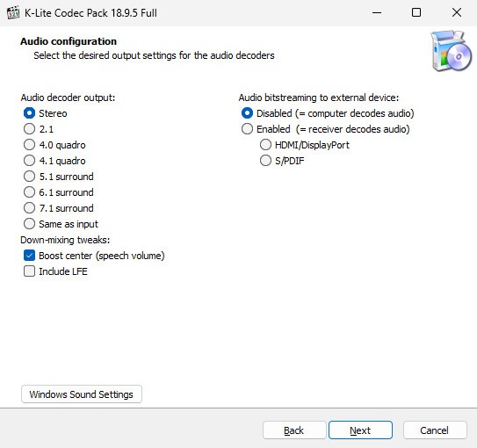
Task: Proceed with the Next button
Action: point(360,430)
